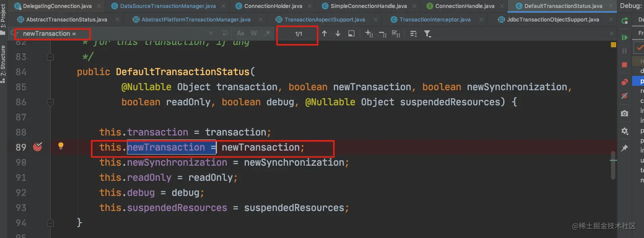644x238 pixels.
Task: Open the search filter dropdown
Action: tap(427, 34)
